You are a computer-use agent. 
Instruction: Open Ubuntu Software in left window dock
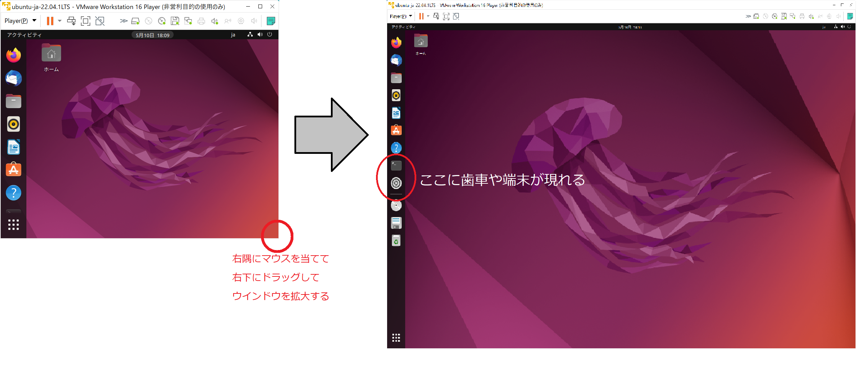(x=14, y=169)
